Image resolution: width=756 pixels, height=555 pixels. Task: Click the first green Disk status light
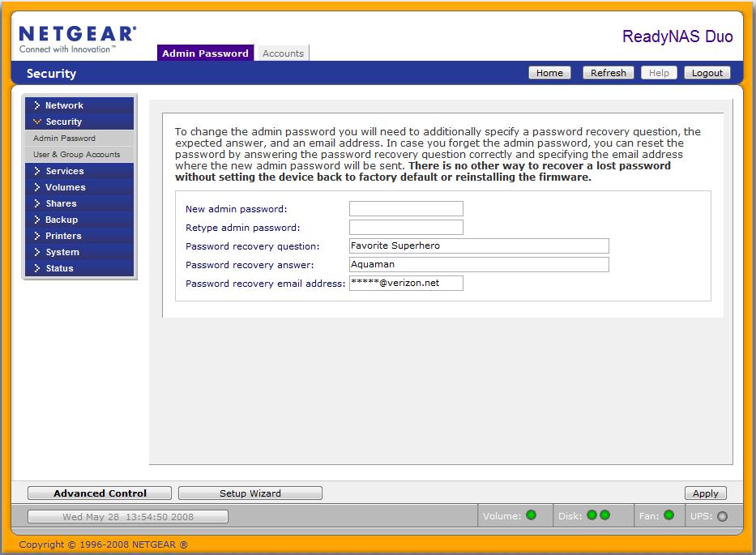(592, 515)
